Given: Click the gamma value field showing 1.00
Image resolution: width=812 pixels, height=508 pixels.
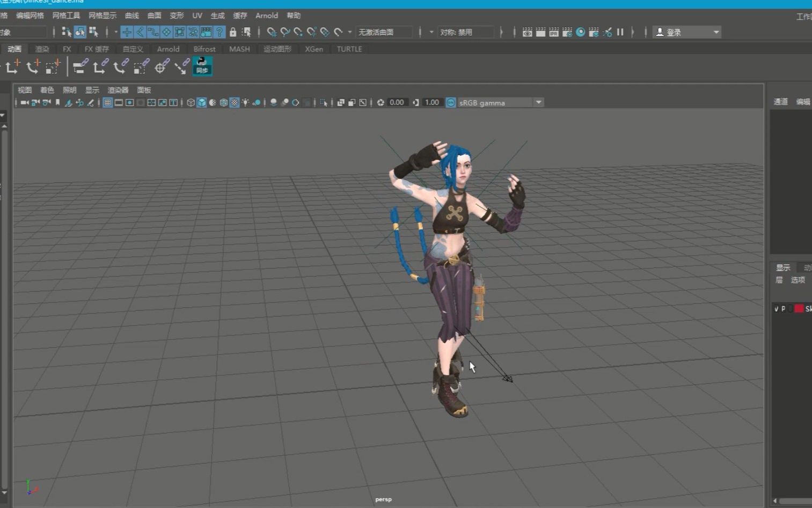Looking at the screenshot, I should click(x=432, y=103).
